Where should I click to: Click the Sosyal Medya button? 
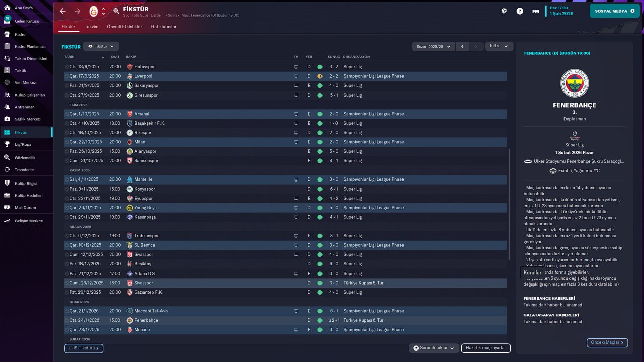coord(614,11)
